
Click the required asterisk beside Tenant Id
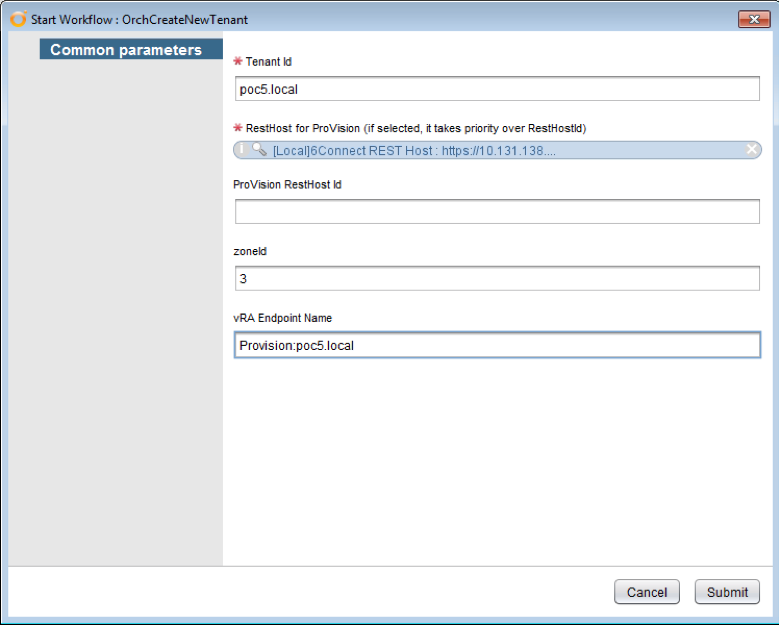(238, 62)
